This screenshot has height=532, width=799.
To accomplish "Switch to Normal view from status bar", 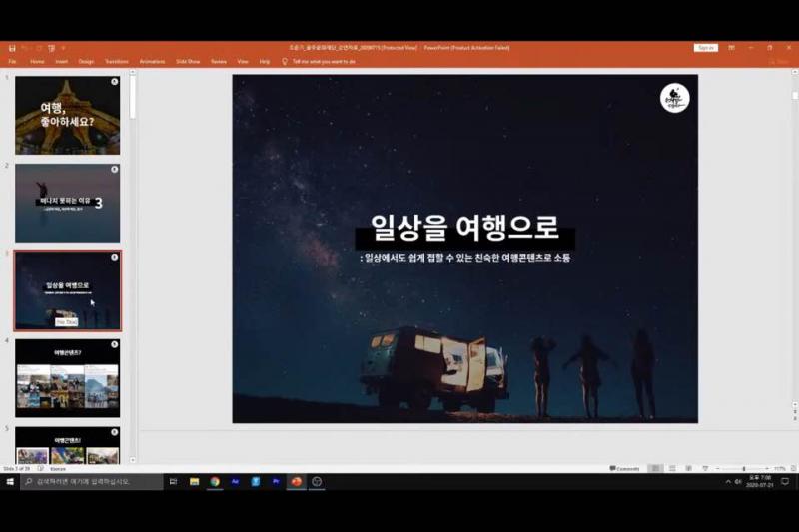I will tap(655, 468).
